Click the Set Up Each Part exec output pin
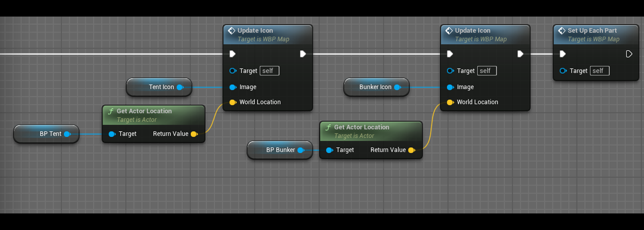 pyautogui.click(x=629, y=54)
